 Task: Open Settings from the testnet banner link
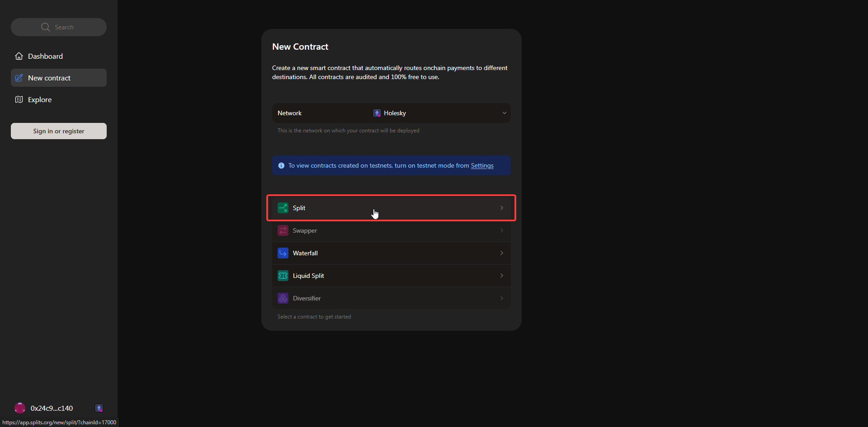click(x=482, y=165)
